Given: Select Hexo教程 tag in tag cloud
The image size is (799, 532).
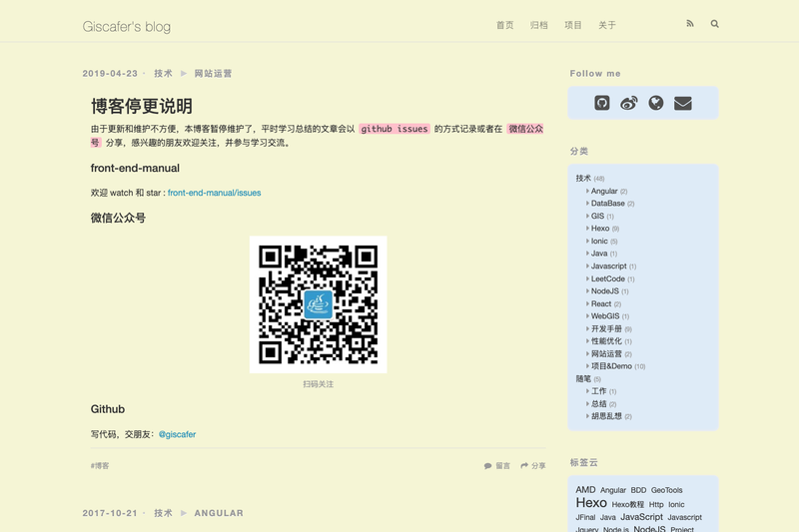Looking at the screenshot, I should (628, 504).
